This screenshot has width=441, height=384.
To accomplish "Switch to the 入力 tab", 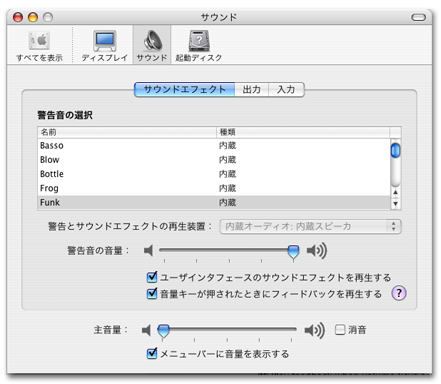I will click(286, 89).
